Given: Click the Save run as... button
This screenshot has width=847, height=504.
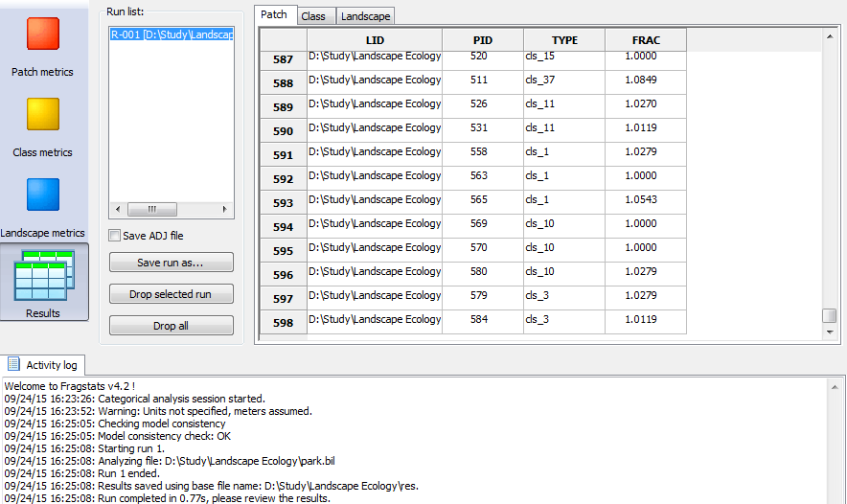Looking at the screenshot, I should tap(172, 263).
